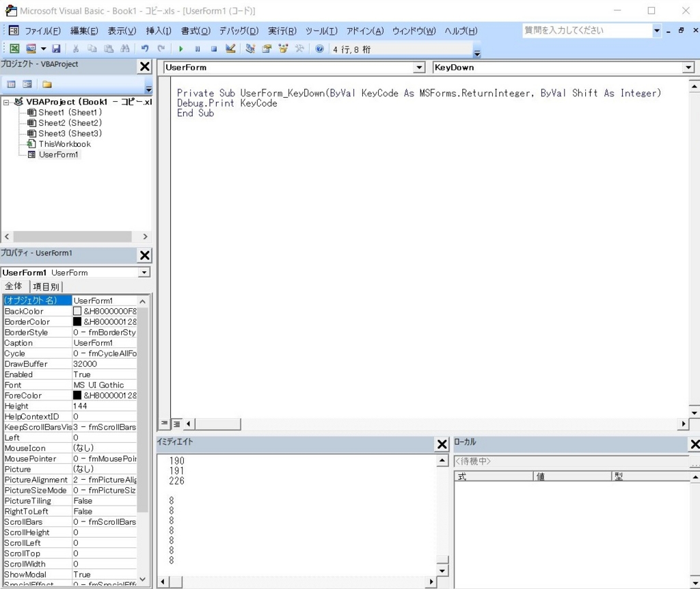Open the Insert UserForm dropdown arrow
This screenshot has width=700, height=589.
pos(42,48)
